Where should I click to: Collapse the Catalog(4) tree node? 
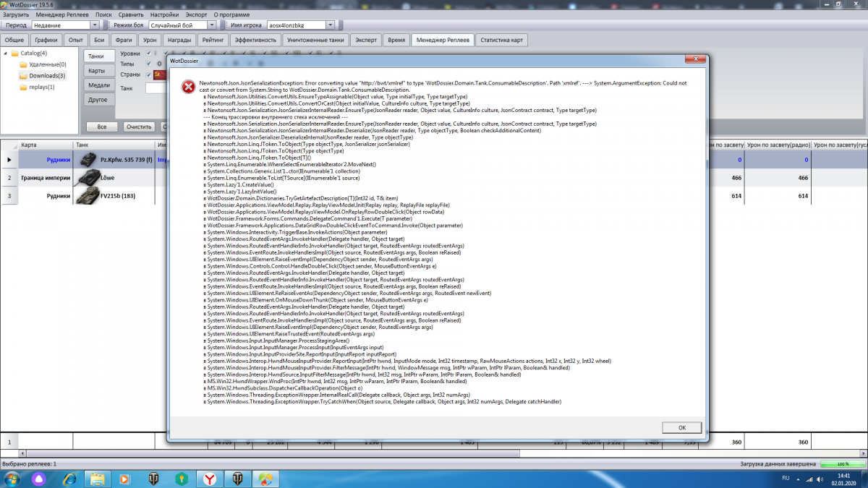(x=6, y=53)
